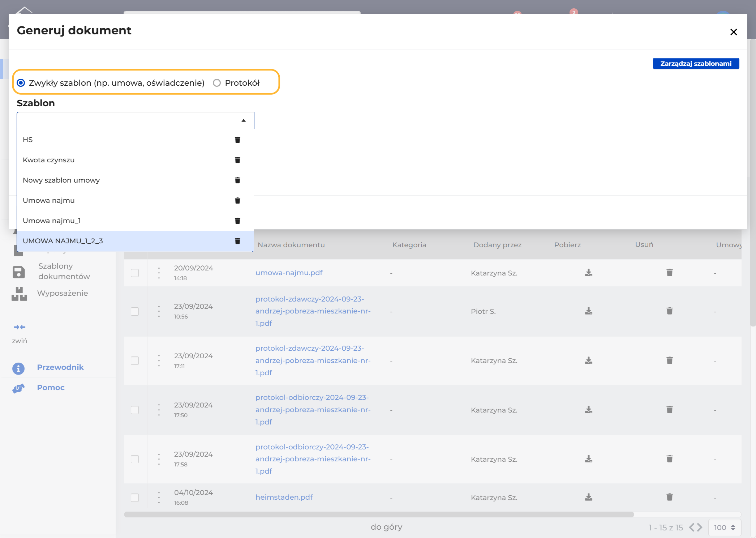
Task: Click the do góry link
Action: pyautogui.click(x=386, y=527)
